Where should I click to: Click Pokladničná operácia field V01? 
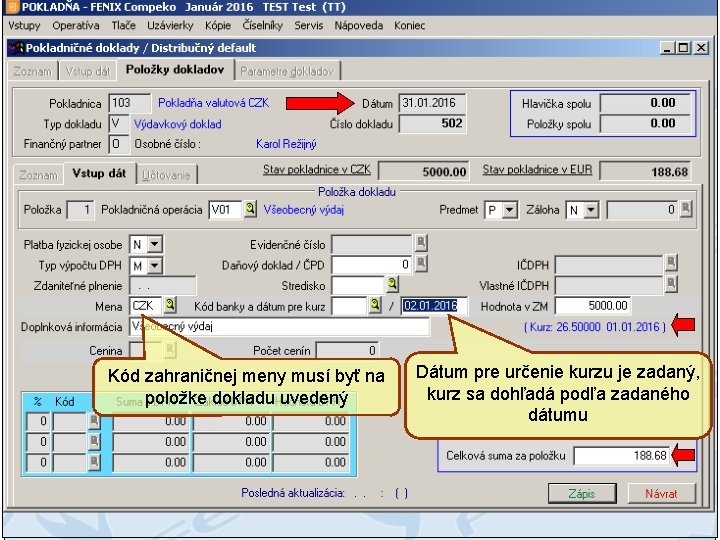click(225, 210)
